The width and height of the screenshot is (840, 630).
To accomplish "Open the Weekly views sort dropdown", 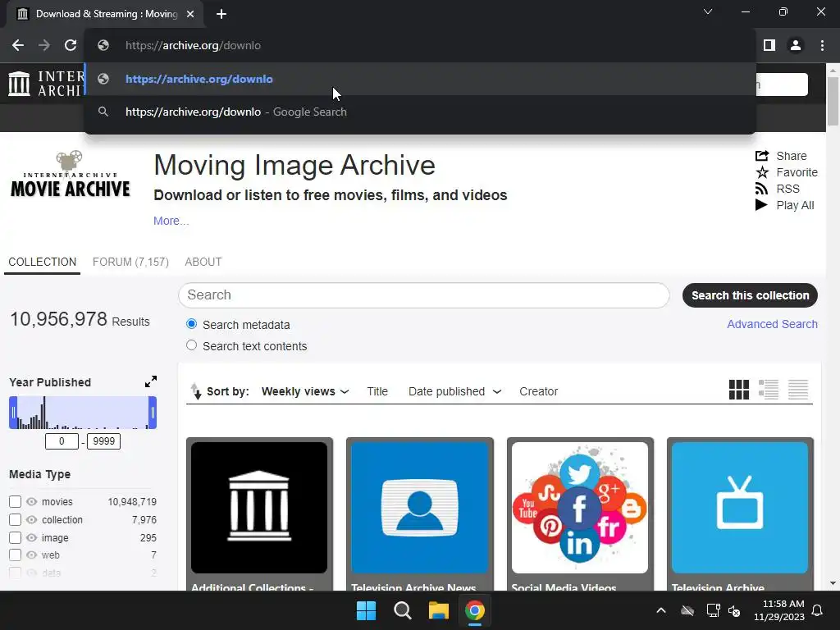I will coord(305,391).
